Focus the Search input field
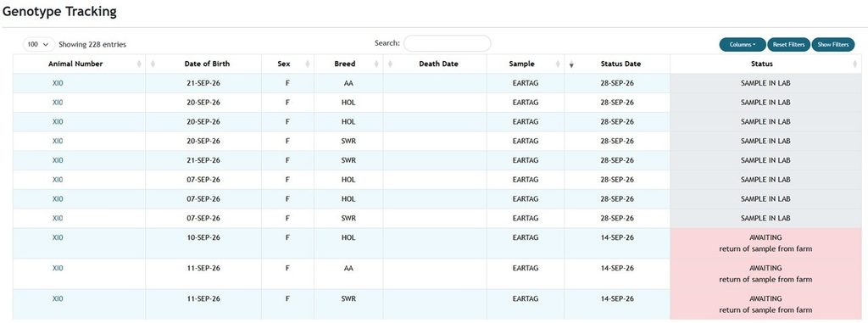Screen dimensions: 868x323 point(448,43)
